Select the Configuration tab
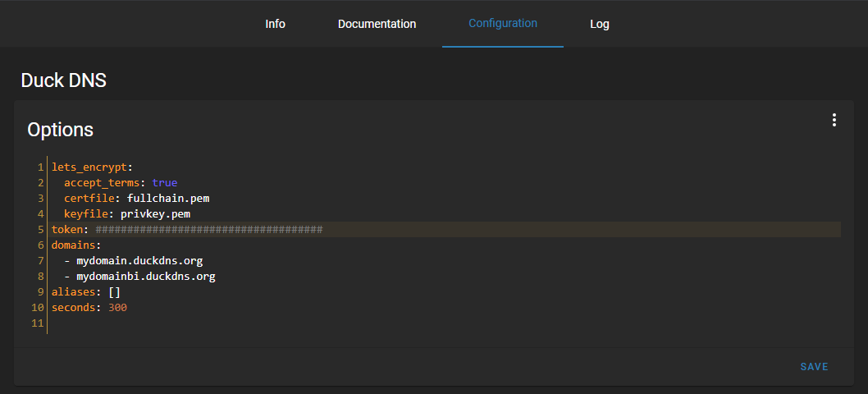 click(x=503, y=23)
